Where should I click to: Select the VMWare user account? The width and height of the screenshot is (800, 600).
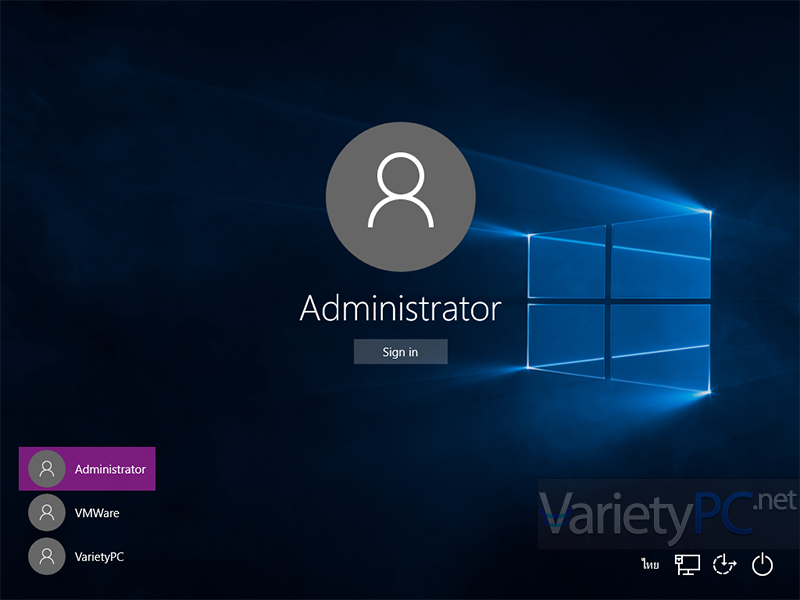(100, 512)
